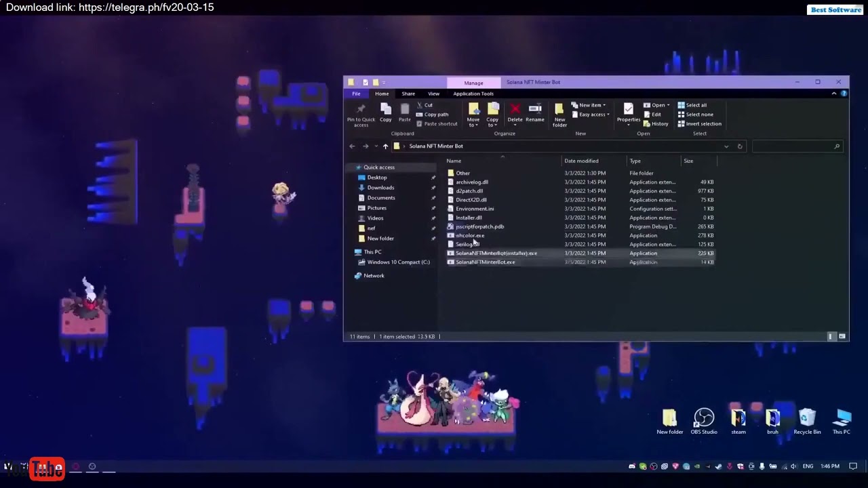Open the Easy access dropdown

[591, 115]
